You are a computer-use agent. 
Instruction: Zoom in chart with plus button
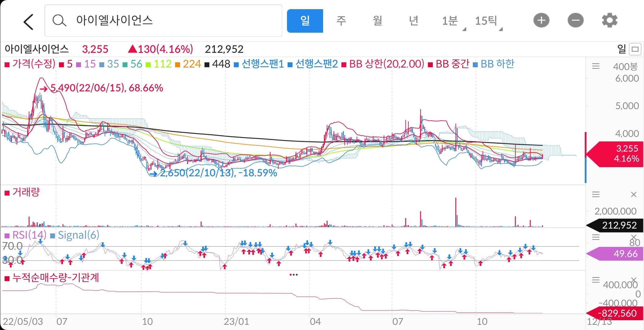pyautogui.click(x=541, y=20)
